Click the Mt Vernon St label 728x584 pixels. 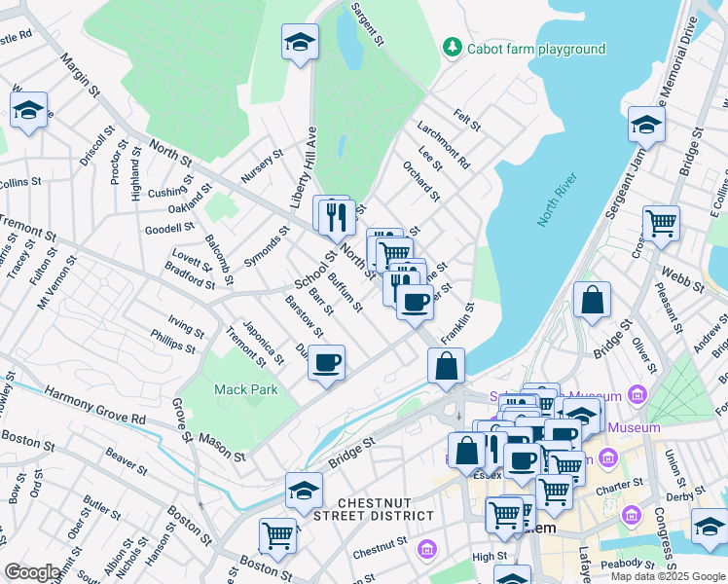point(56,282)
